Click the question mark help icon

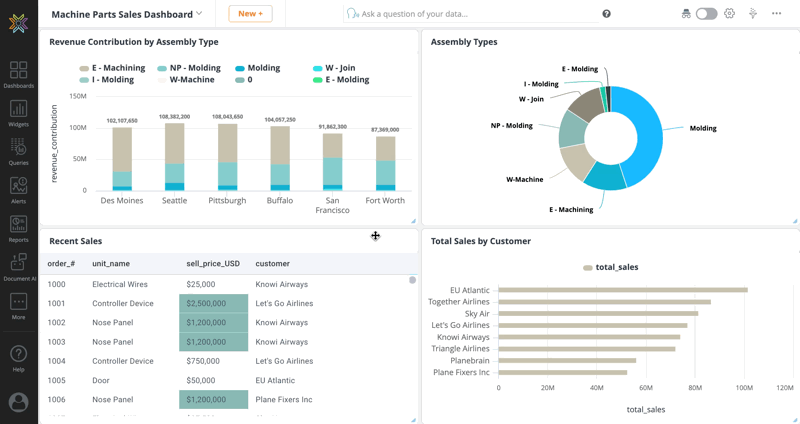coord(606,14)
